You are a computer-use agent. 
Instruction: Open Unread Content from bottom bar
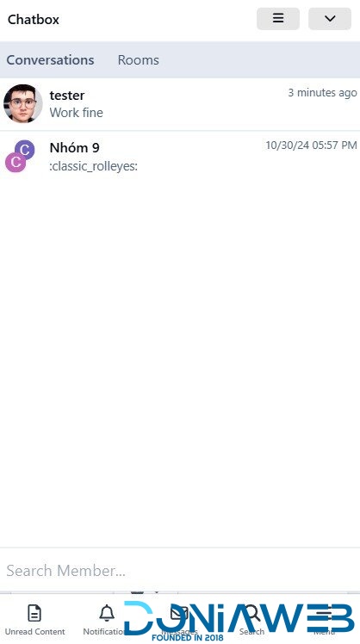coord(34,620)
